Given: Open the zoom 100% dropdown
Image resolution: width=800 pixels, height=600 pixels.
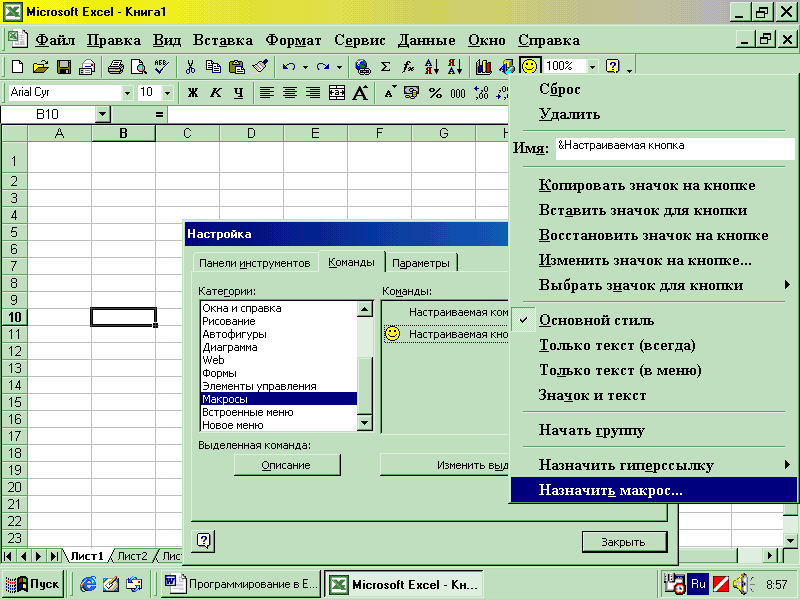Looking at the screenshot, I should tap(592, 66).
